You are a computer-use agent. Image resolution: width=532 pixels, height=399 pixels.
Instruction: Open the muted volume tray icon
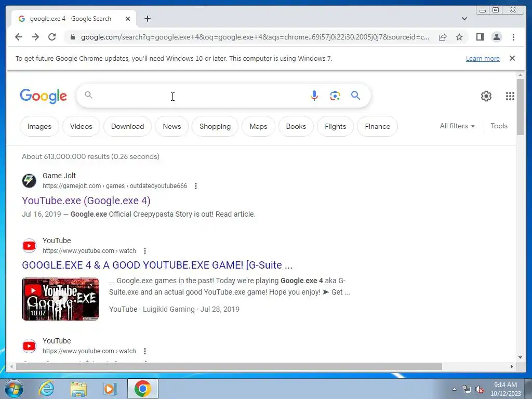[480, 390]
